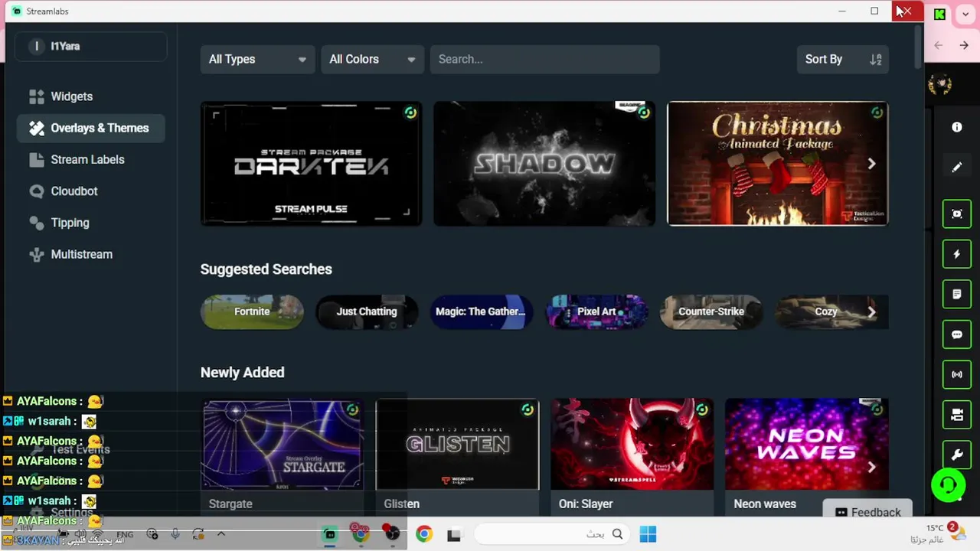Click the Widgets grid icon
The width and height of the screenshot is (980, 551).
click(x=36, y=96)
